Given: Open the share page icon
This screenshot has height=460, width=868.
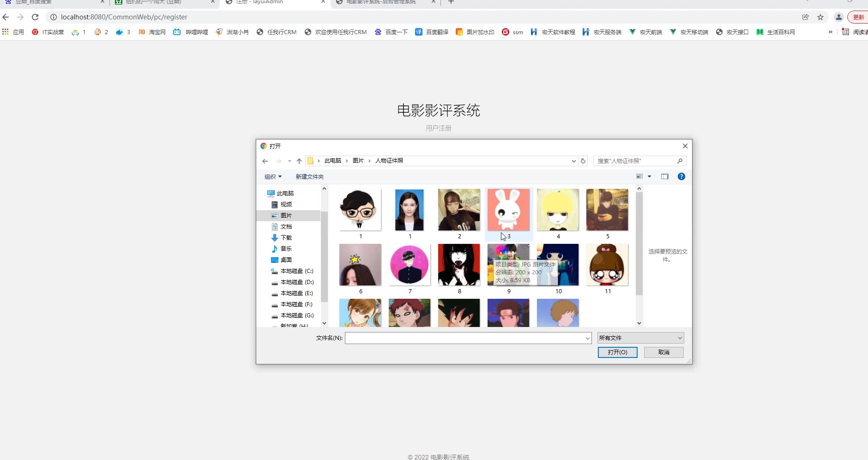Looking at the screenshot, I should coord(805,17).
